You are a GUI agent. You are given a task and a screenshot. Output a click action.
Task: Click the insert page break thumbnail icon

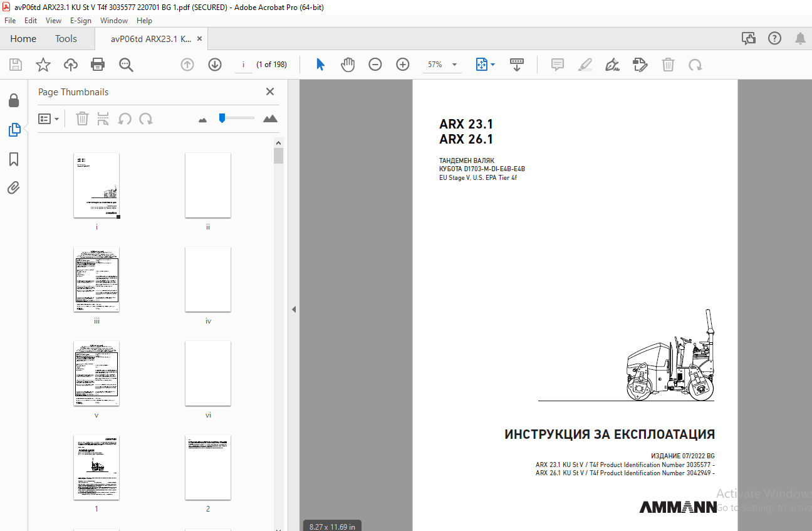(103, 118)
